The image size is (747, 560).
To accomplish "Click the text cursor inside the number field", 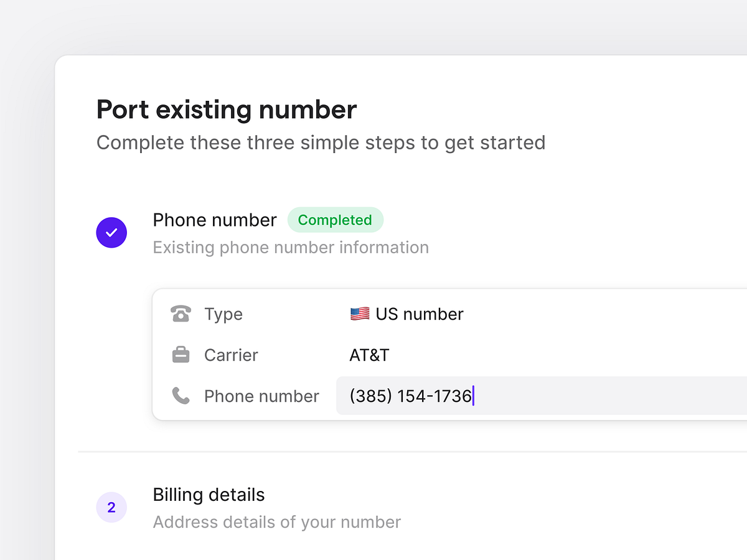I will [x=474, y=396].
